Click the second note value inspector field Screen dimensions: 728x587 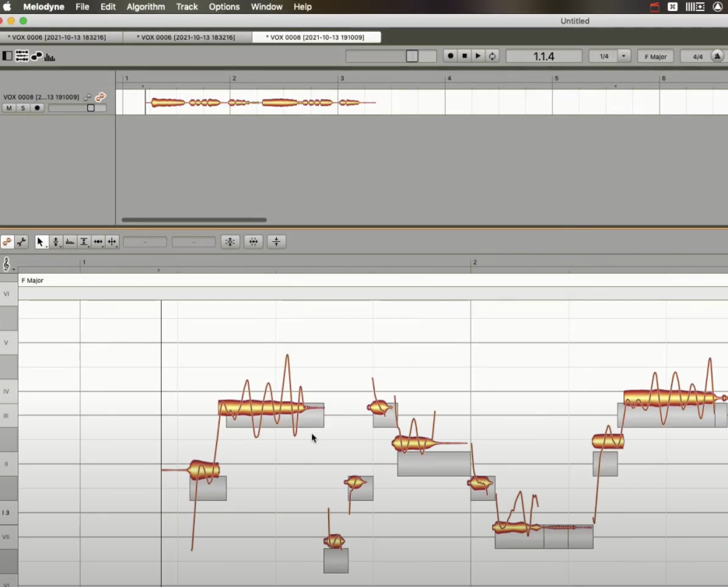[x=194, y=242]
